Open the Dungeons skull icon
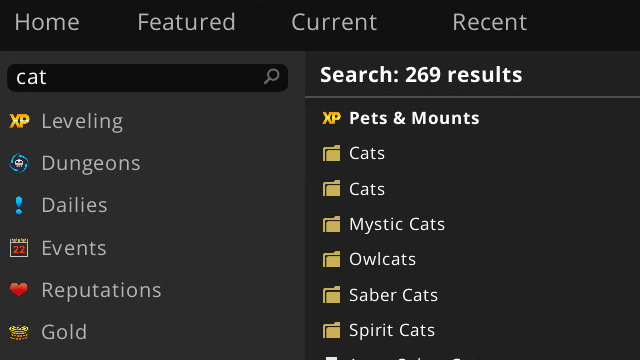The image size is (640, 360). point(19,163)
